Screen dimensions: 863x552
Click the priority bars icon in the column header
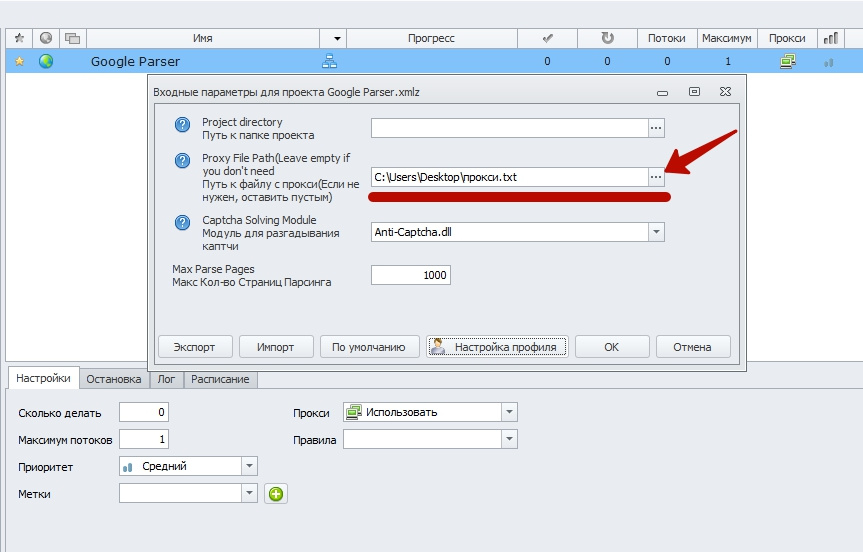click(x=830, y=38)
